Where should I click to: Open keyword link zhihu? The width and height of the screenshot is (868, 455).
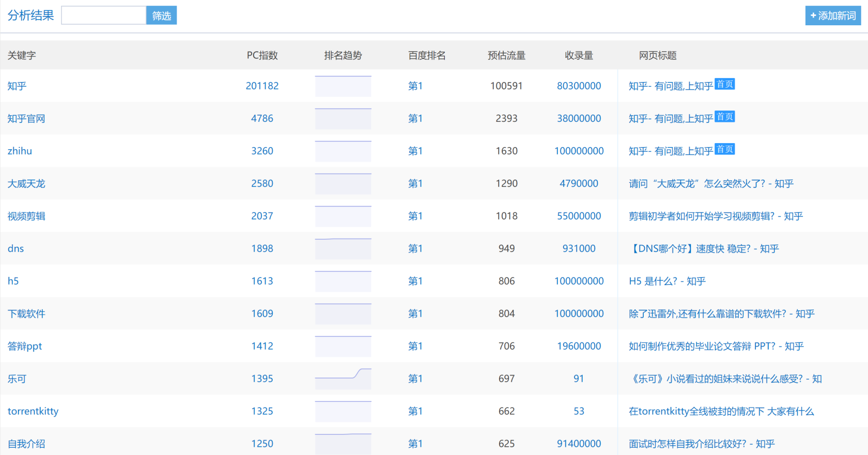[x=20, y=151]
